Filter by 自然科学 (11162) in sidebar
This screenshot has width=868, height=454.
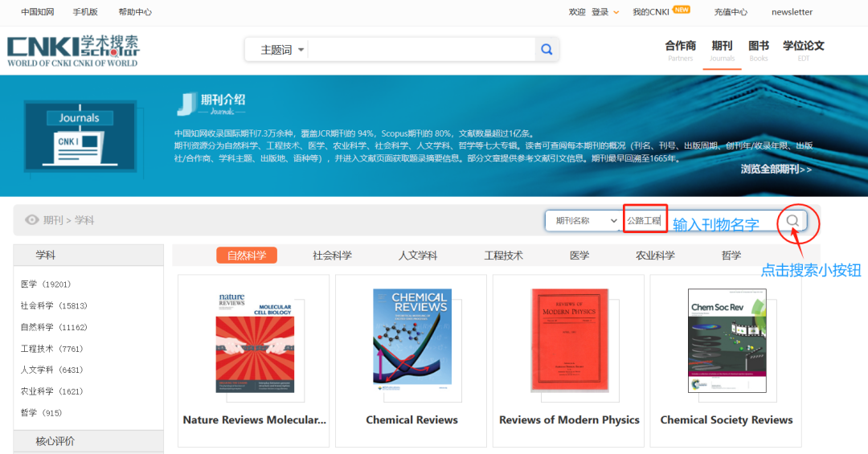55,327
